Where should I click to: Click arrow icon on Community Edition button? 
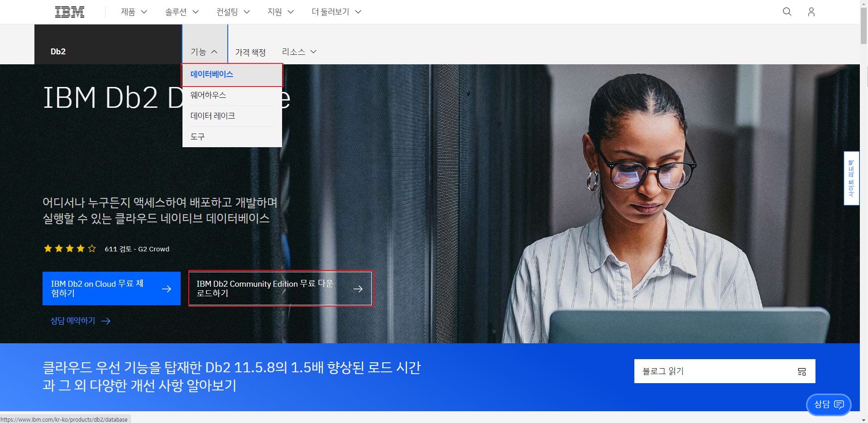(358, 289)
